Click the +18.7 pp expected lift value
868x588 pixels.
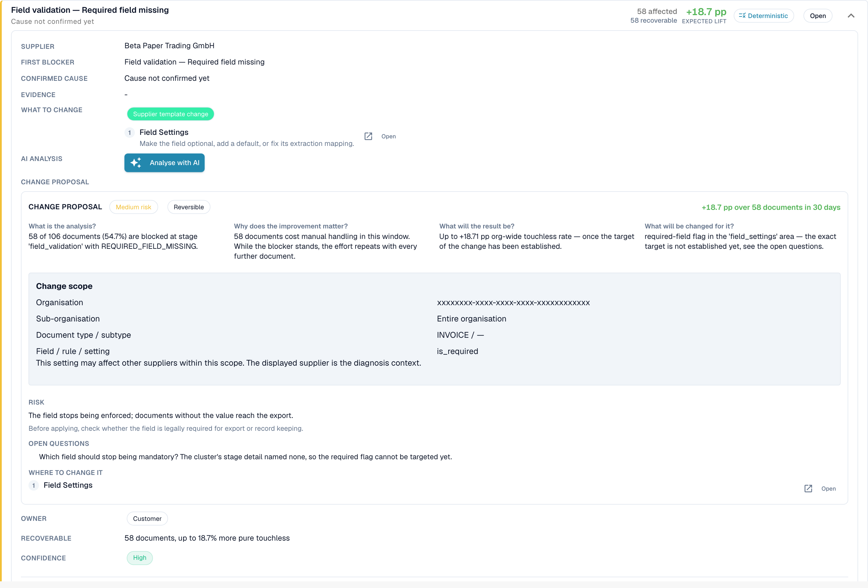click(x=706, y=12)
